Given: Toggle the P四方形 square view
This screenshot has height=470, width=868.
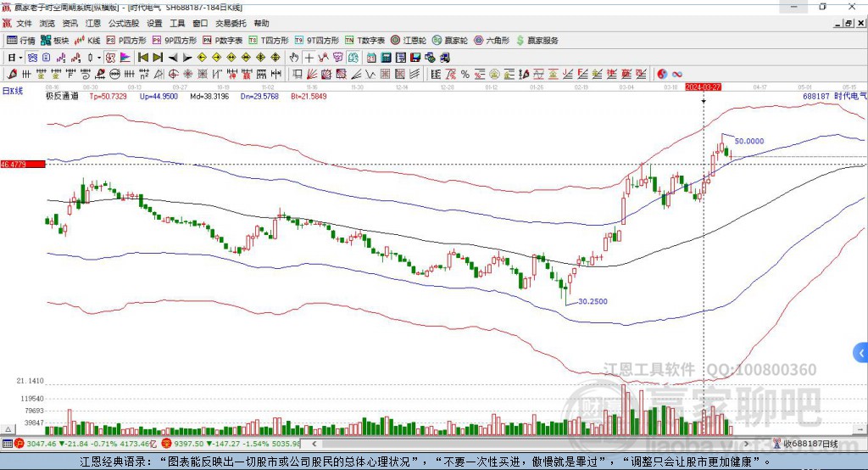Looking at the screenshot, I should coord(126,41).
